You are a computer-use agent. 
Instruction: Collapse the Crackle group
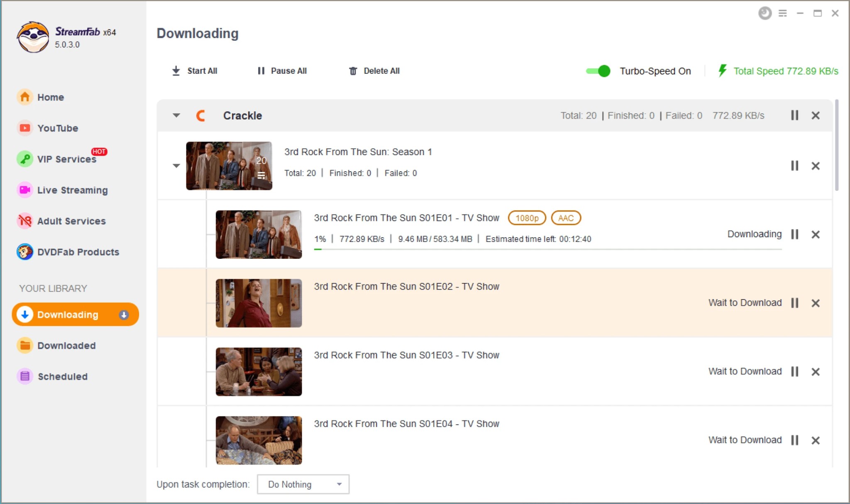point(176,116)
